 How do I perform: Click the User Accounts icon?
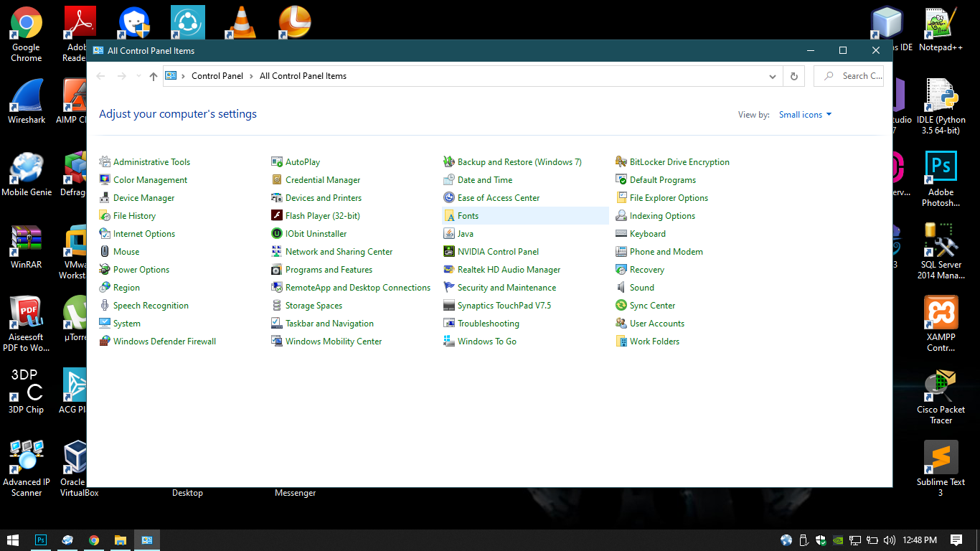click(x=621, y=324)
